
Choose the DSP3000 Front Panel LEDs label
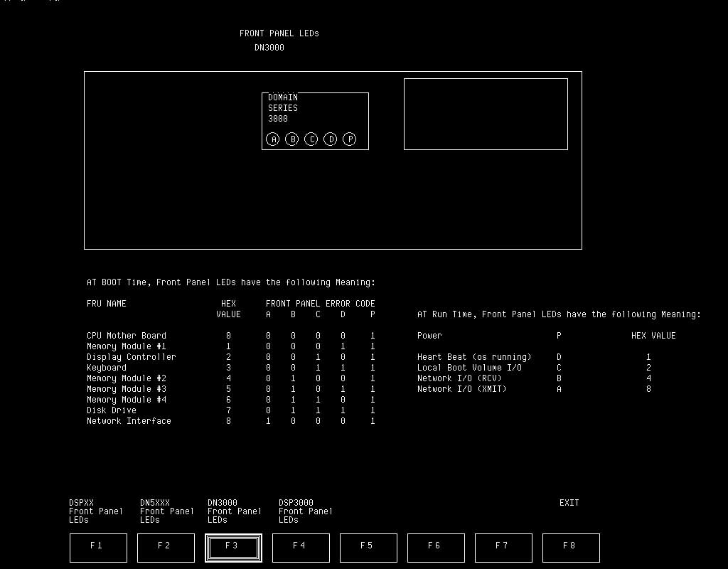[305, 511]
